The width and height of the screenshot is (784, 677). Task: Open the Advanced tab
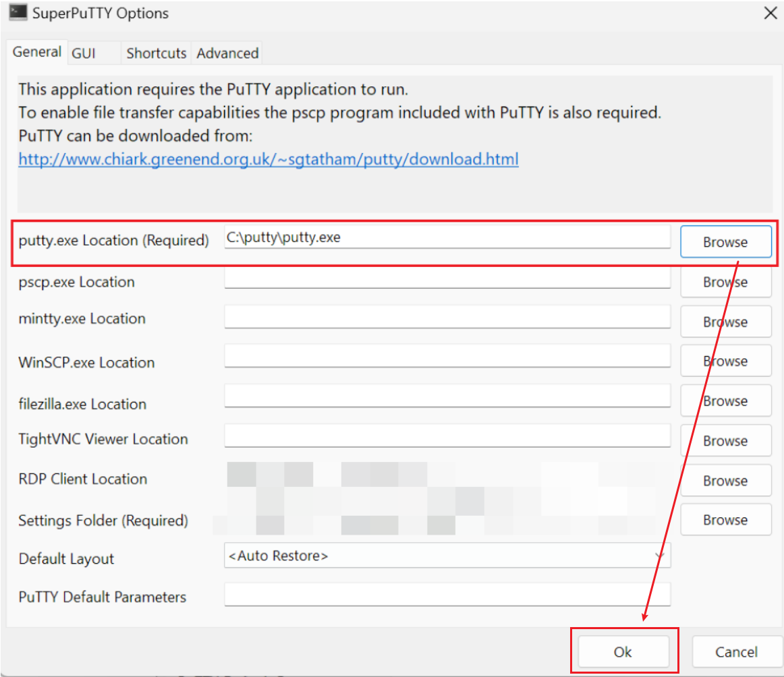[x=227, y=53]
